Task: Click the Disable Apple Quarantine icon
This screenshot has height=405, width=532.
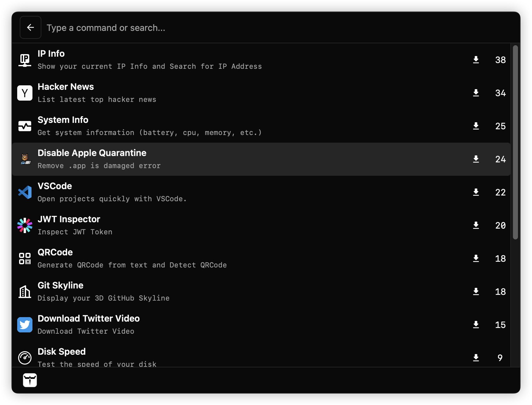Action: pyautogui.click(x=25, y=159)
